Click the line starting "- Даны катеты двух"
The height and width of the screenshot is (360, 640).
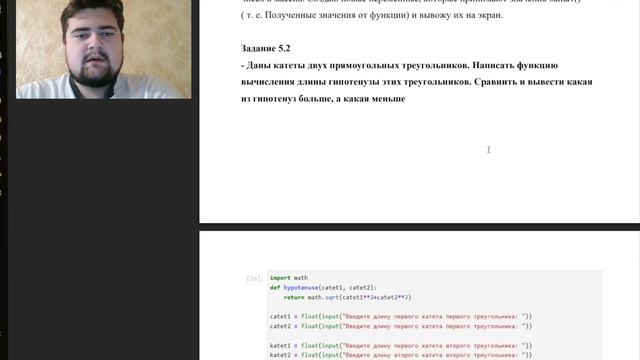point(399,65)
